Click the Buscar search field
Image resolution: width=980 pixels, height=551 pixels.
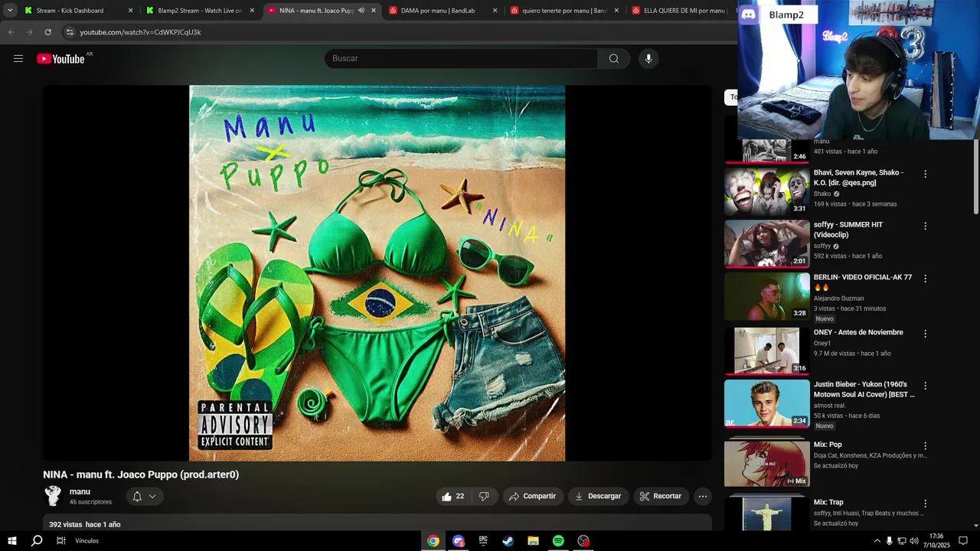462,59
